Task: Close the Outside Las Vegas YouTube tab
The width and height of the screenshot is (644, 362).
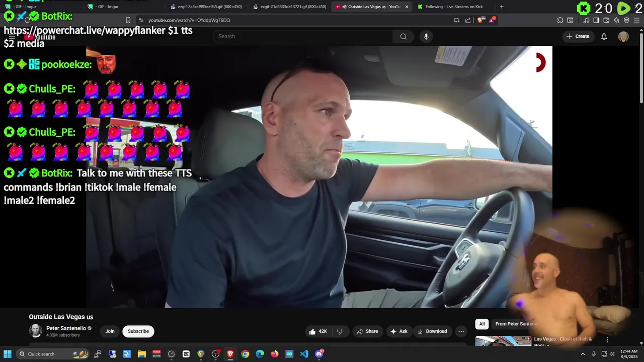Action: point(407,7)
